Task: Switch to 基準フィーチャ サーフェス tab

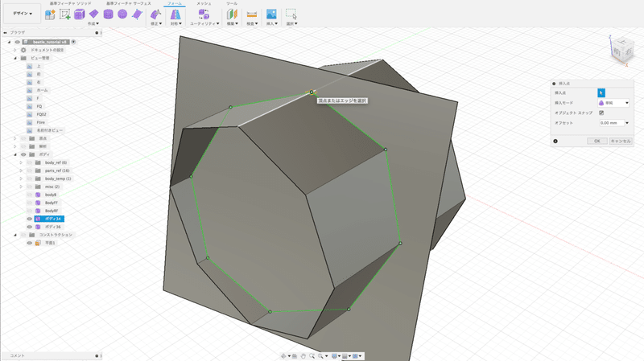Action: click(129, 3)
